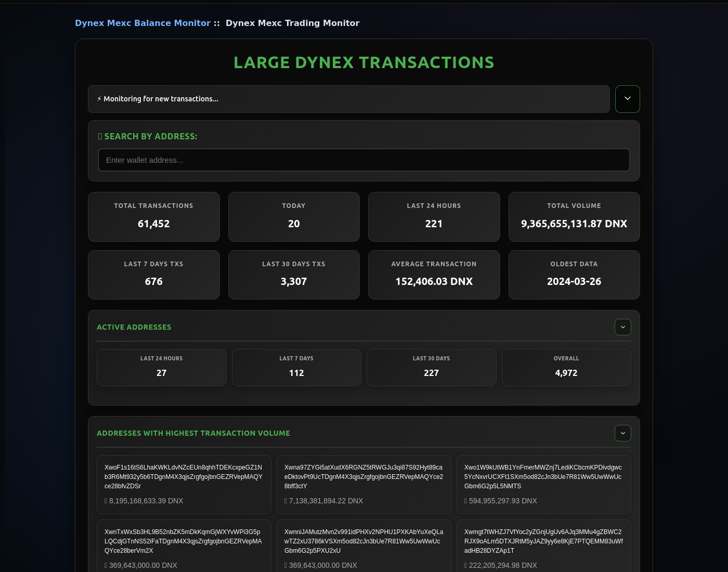Select the Last 24 Hours 221 card

click(434, 217)
